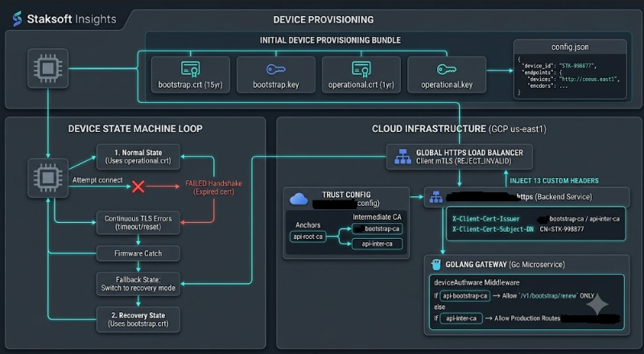Select the Fallback State recovery mode box
This screenshot has width=644, height=354.
[138, 284]
